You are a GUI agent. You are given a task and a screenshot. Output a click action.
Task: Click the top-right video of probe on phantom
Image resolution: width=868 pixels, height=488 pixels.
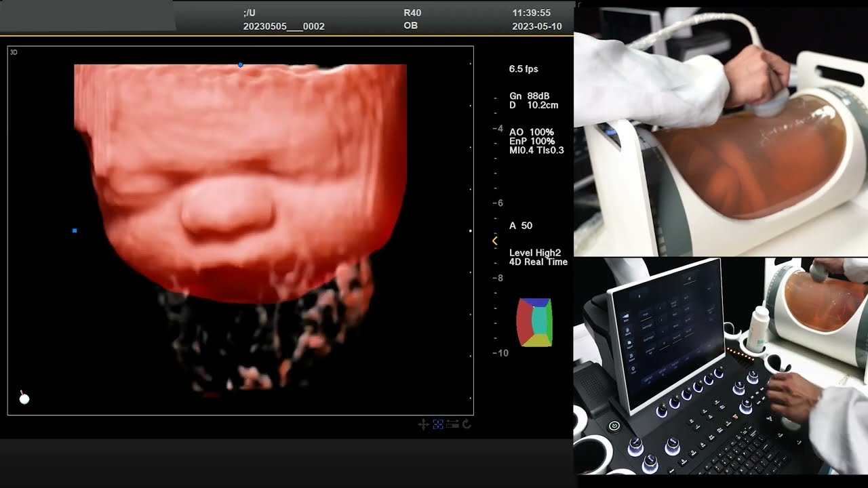point(721,131)
